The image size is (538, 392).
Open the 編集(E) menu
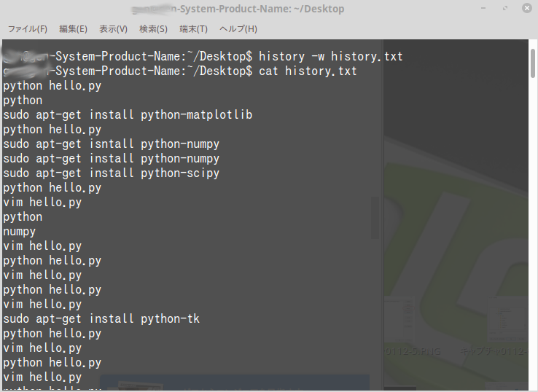pyautogui.click(x=73, y=29)
